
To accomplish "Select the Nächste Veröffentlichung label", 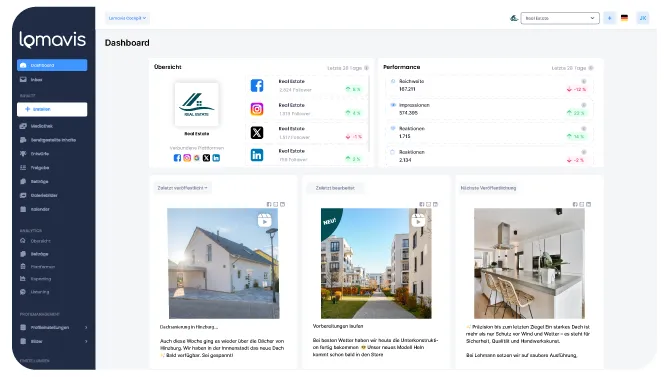I will [x=489, y=188].
